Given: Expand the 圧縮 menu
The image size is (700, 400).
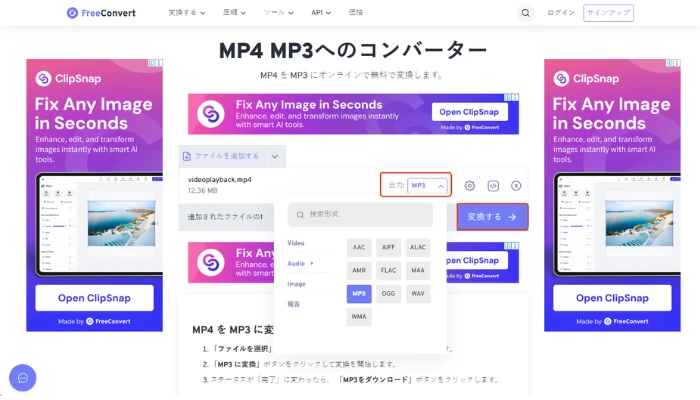Looking at the screenshot, I should [x=234, y=12].
